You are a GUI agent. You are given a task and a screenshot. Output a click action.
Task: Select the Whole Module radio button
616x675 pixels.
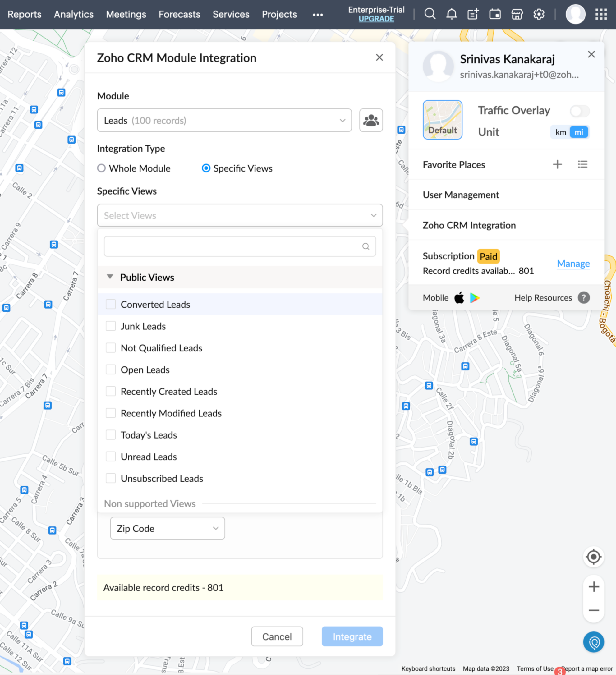101,168
